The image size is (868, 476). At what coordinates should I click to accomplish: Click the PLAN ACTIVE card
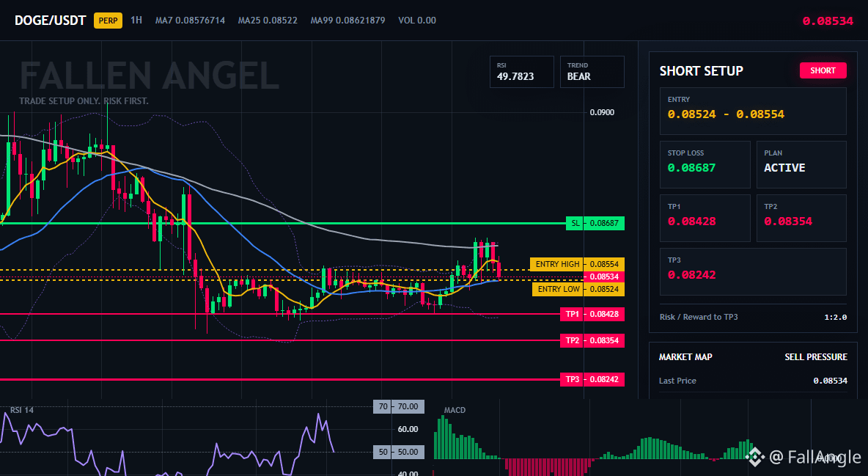pyautogui.click(x=801, y=164)
